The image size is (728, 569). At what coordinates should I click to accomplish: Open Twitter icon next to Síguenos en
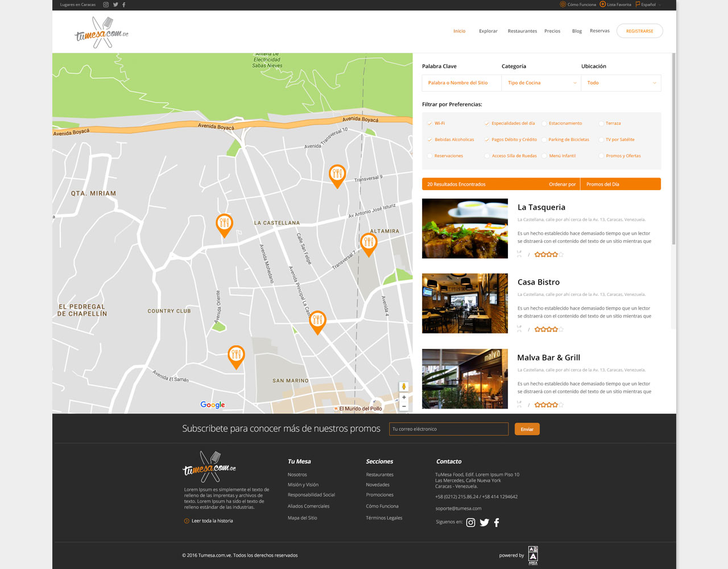[485, 522]
